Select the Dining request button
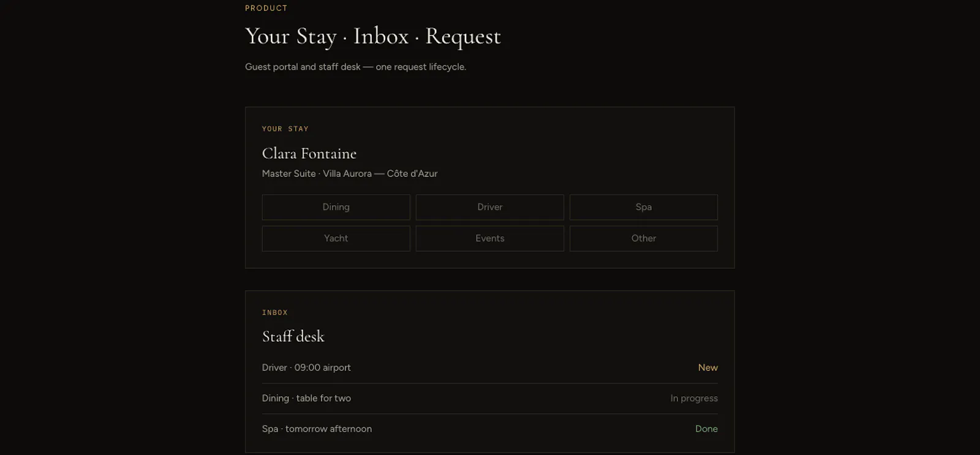 coord(336,207)
